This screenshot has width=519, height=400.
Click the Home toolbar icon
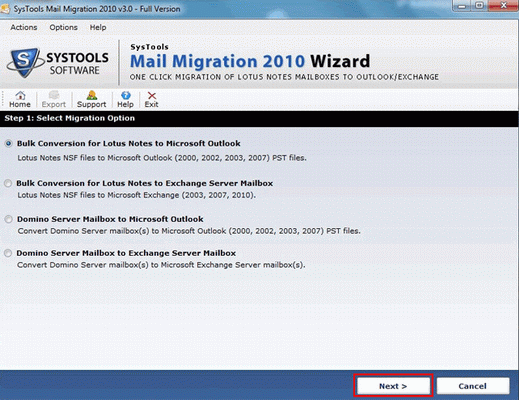[20, 99]
